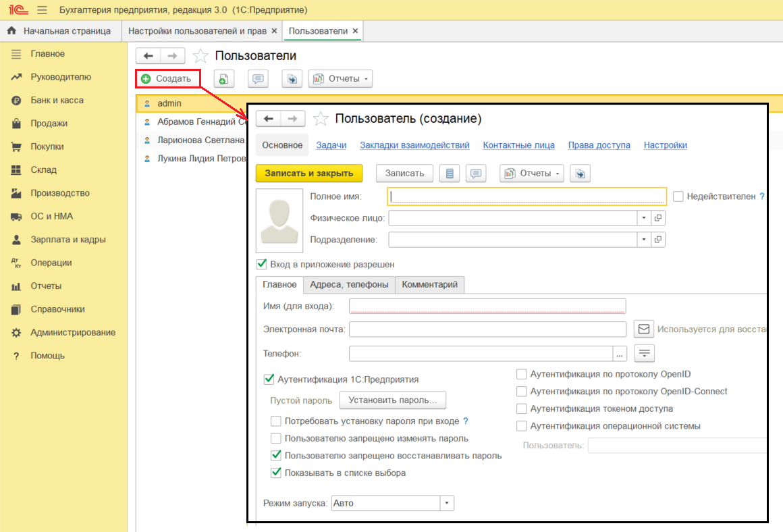Enable Потребовать установку пароля при входе
Image resolution: width=783 pixels, height=532 pixels.
coord(276,421)
